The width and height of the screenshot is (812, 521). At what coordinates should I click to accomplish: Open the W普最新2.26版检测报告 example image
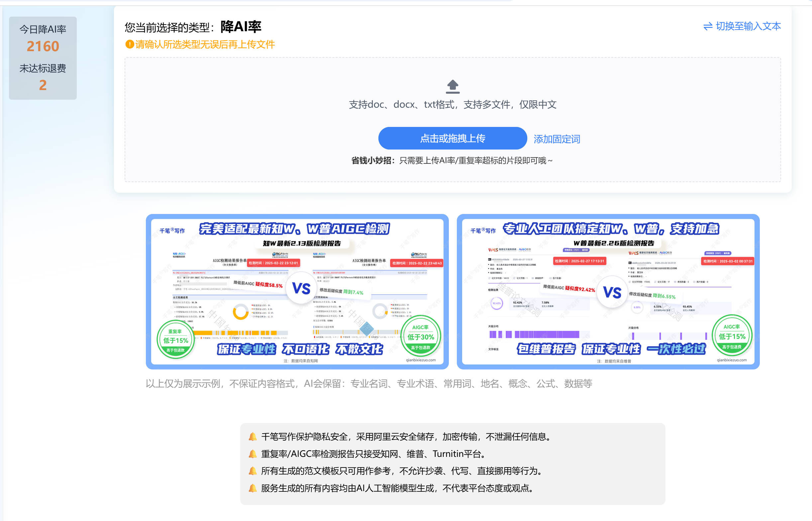608,292
